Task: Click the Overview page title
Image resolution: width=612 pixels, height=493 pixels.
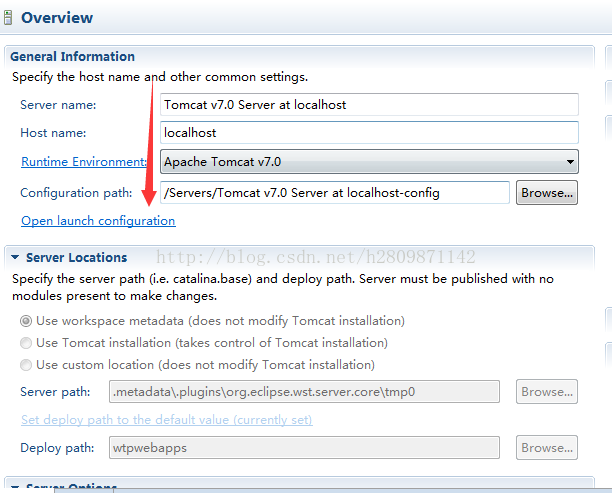Action: pyautogui.click(x=57, y=18)
